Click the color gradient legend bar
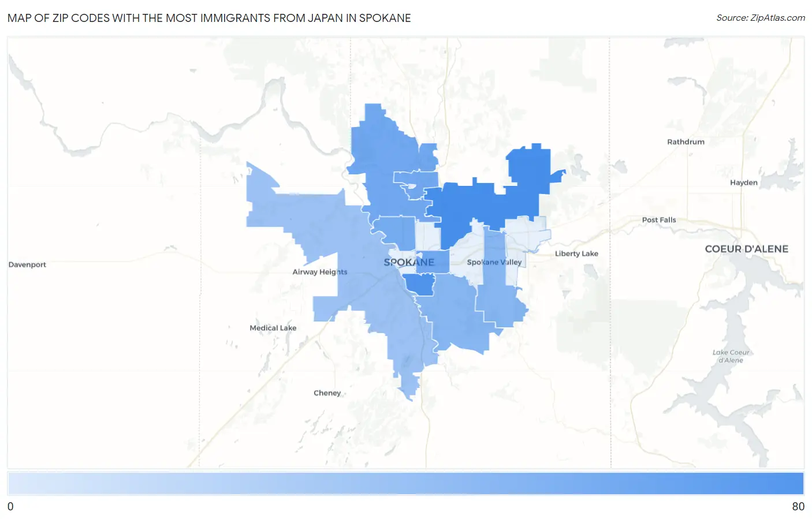 [x=405, y=484]
